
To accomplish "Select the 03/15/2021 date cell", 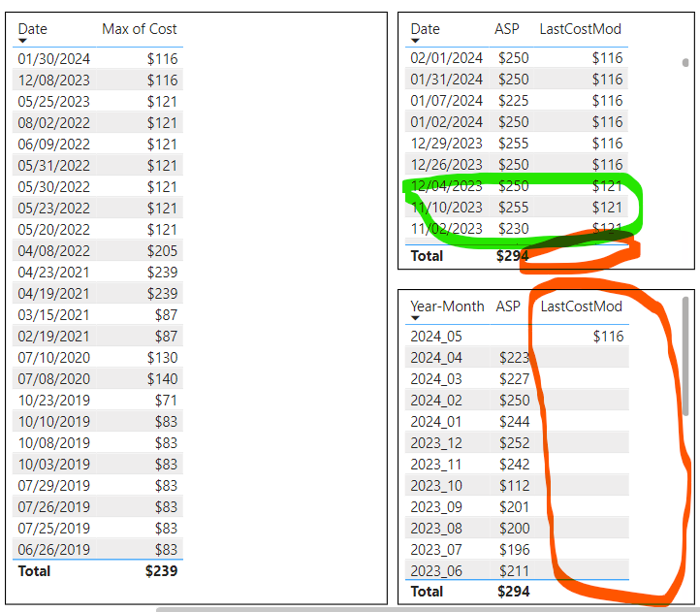I will coord(53,315).
